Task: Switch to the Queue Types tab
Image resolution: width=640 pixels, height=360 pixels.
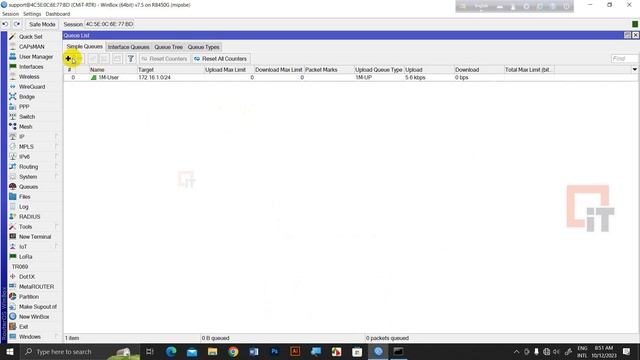Action: 203,47
